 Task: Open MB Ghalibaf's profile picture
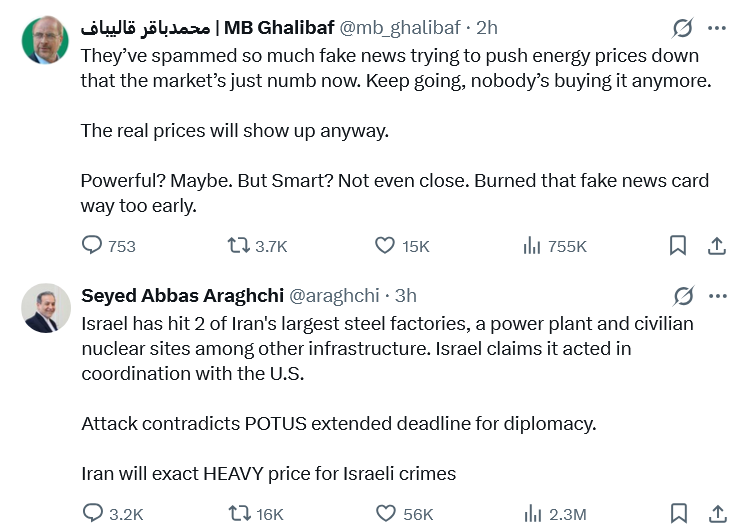pyautogui.click(x=44, y=40)
